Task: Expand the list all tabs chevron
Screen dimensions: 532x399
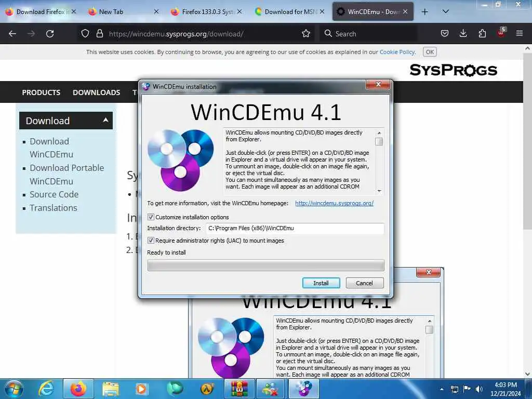Action: pos(446,12)
